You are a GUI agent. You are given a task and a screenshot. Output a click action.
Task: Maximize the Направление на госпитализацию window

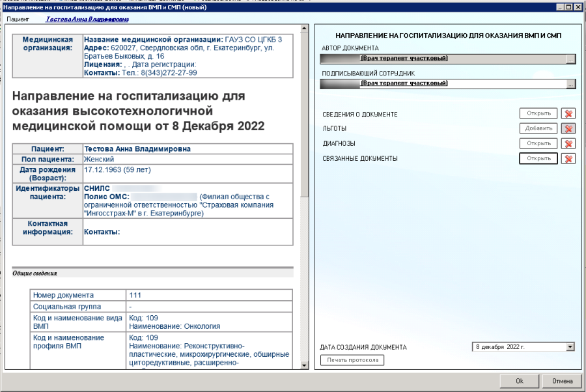[x=568, y=7]
